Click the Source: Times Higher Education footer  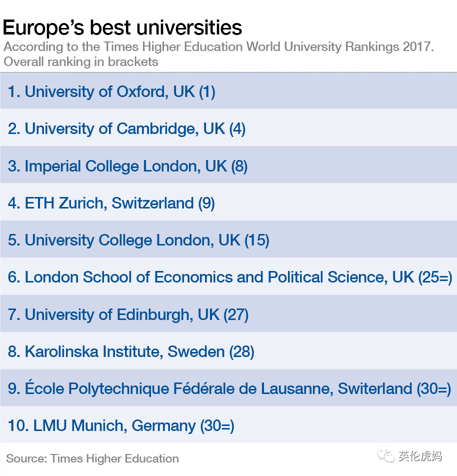(92, 458)
